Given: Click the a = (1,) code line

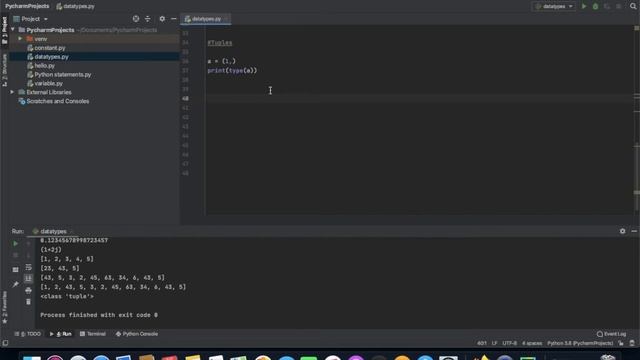Looking at the screenshot, I should (222, 61).
